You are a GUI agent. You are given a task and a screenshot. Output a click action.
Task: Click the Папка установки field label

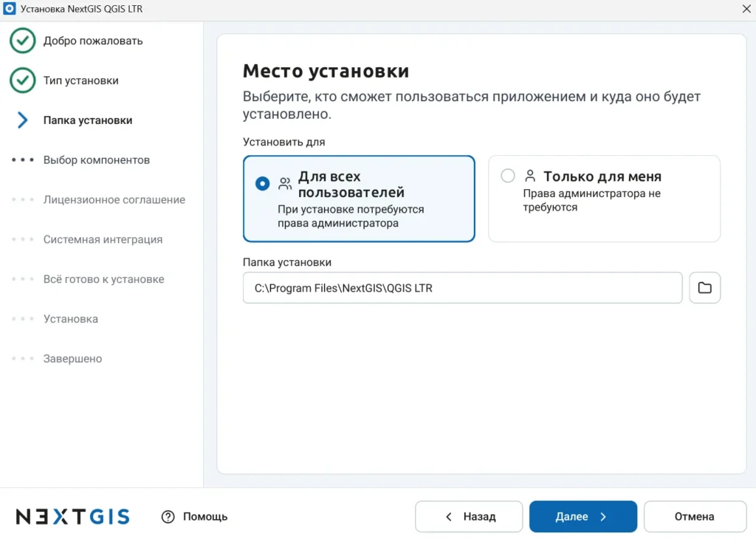click(x=287, y=262)
